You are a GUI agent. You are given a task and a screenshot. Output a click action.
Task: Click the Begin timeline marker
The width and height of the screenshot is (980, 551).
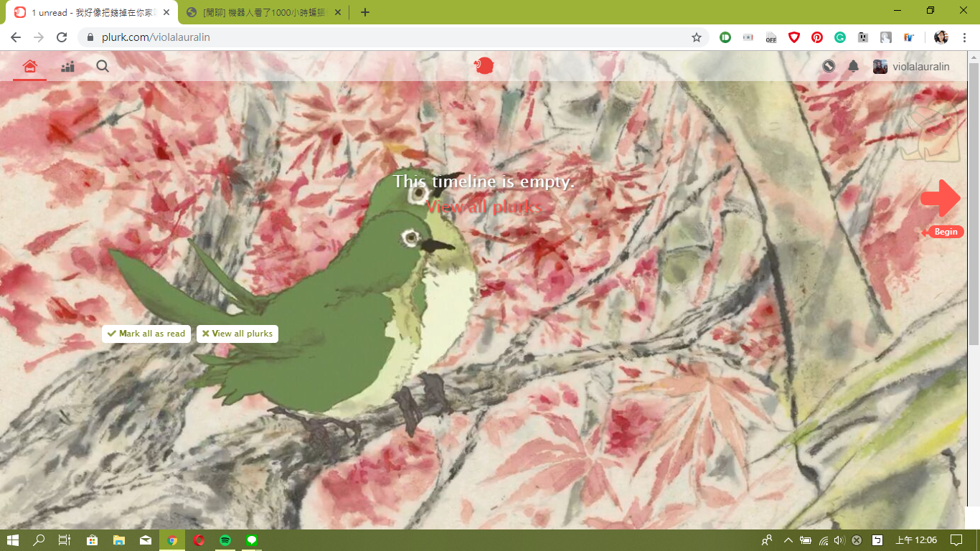coord(945,232)
